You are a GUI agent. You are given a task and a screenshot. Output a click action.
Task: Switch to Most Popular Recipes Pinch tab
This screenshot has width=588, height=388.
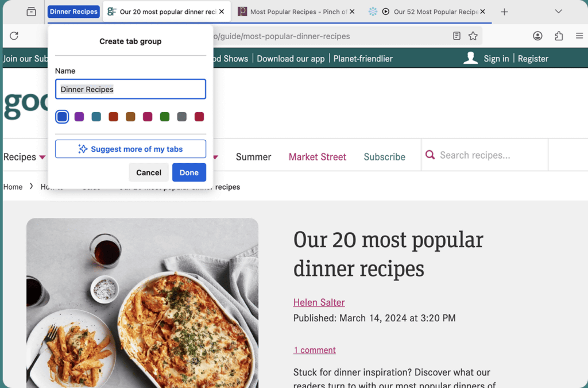293,11
